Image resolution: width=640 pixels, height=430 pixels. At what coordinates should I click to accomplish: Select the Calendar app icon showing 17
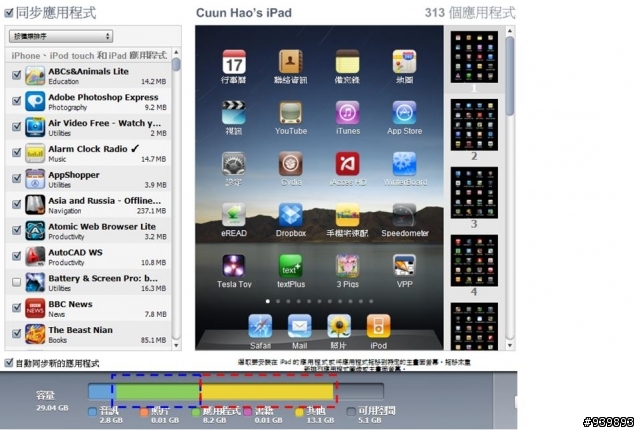(x=234, y=62)
